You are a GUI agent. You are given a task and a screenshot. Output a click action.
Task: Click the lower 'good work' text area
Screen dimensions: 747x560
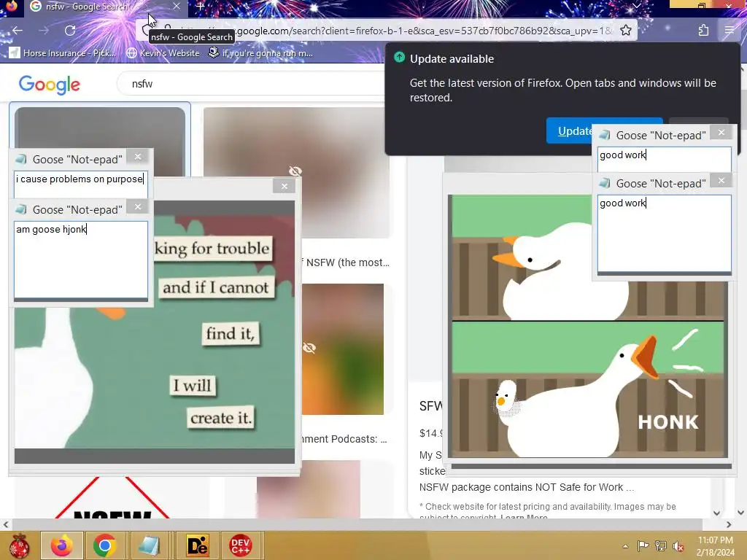(664, 233)
